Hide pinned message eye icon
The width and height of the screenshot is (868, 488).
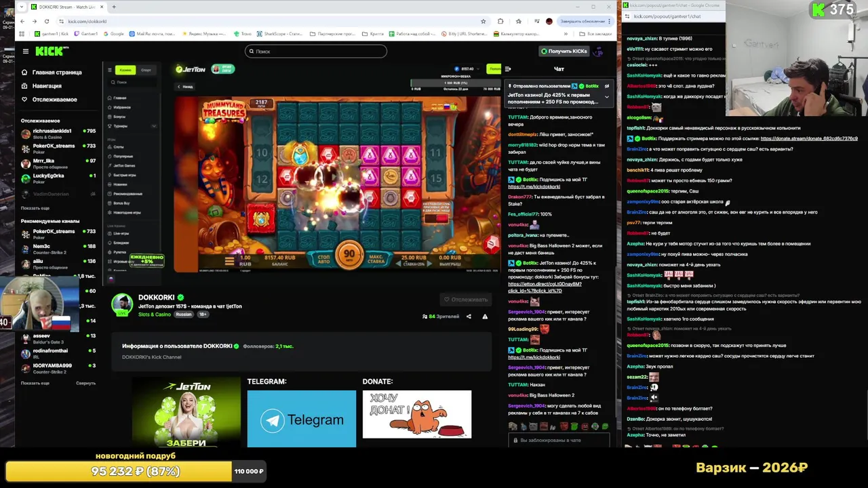(607, 86)
